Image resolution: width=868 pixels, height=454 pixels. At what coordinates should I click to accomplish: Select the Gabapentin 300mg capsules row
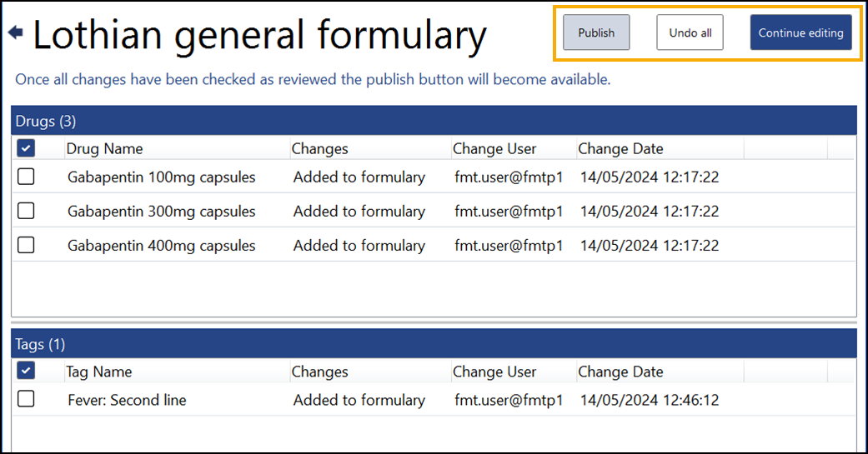click(161, 212)
